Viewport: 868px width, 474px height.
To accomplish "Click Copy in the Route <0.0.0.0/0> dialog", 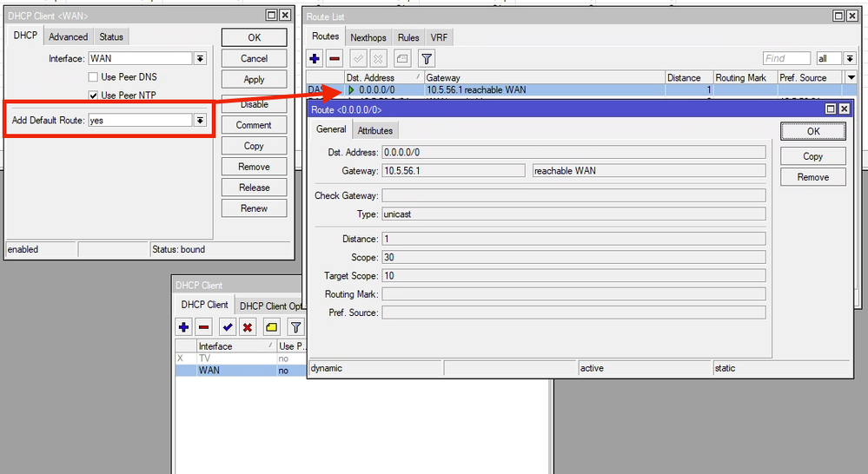I will coord(813,156).
